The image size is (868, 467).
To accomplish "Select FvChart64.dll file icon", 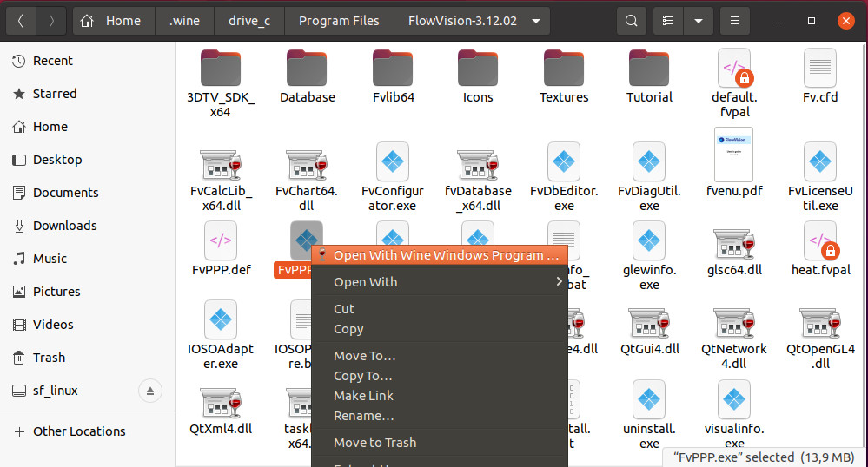I will pos(307,164).
